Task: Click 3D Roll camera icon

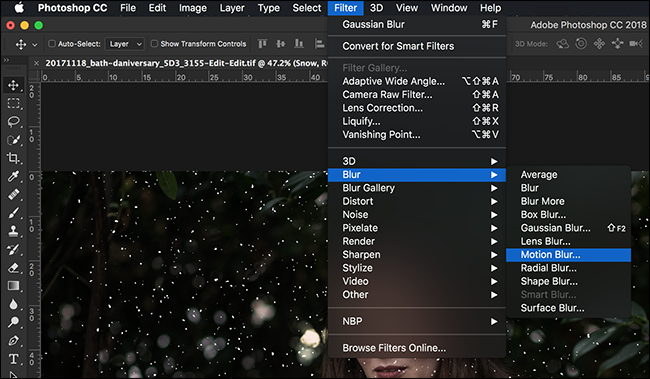Action: click(581, 44)
